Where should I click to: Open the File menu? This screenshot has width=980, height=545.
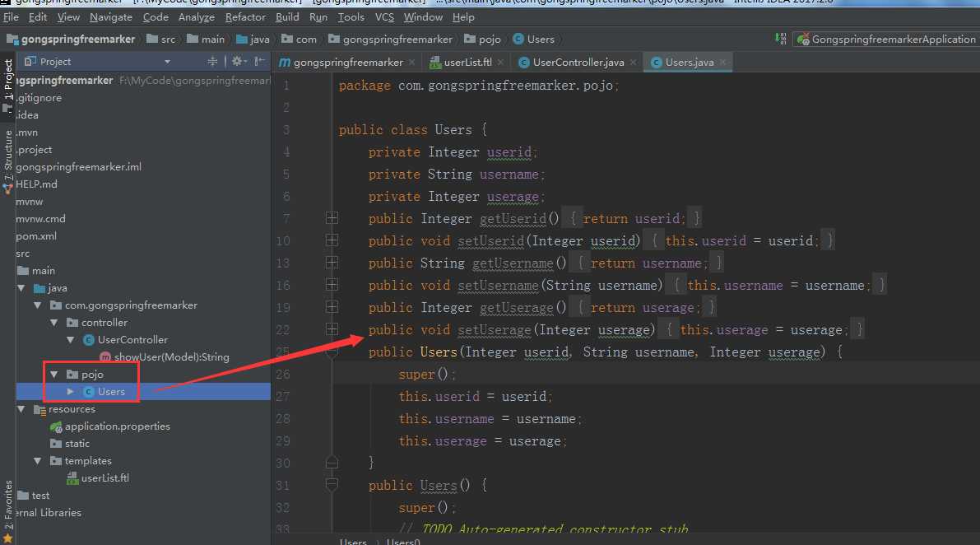[x=12, y=17]
